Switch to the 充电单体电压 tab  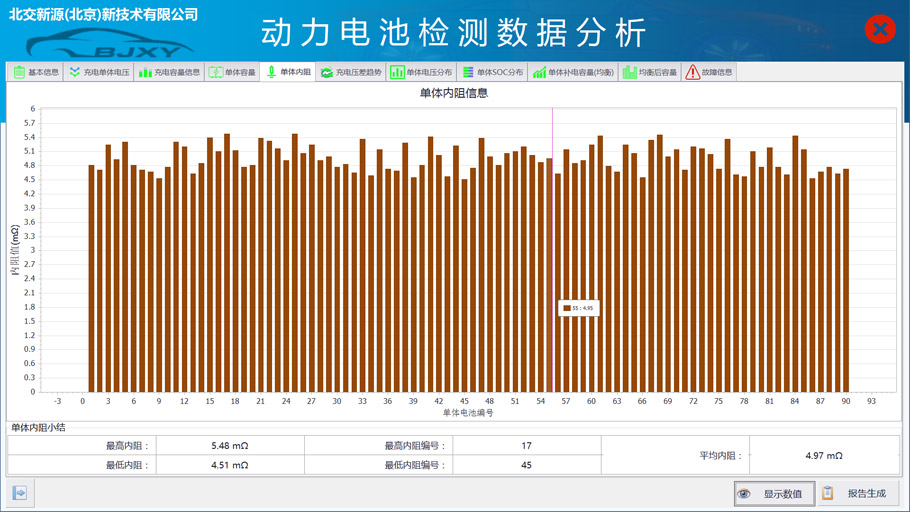98,72
